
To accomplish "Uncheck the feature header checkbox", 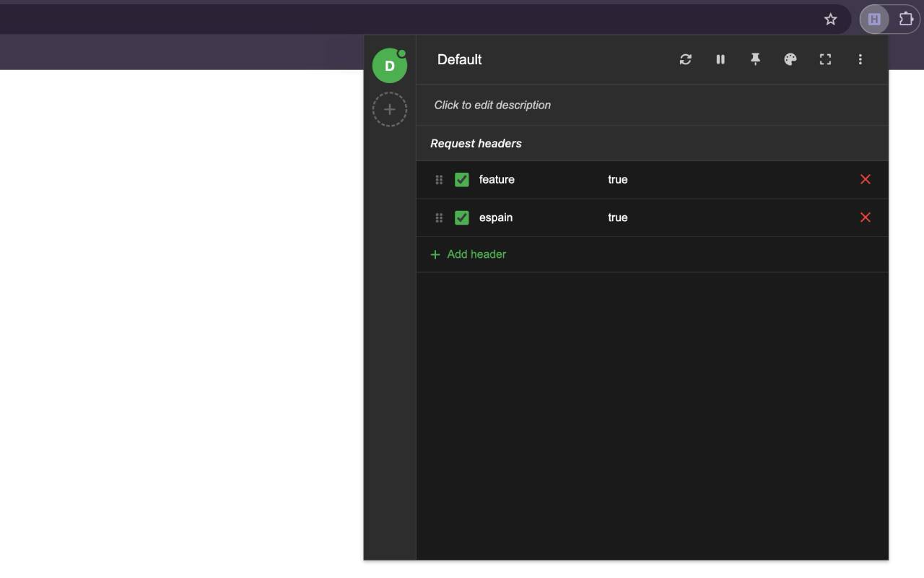I will pos(462,180).
